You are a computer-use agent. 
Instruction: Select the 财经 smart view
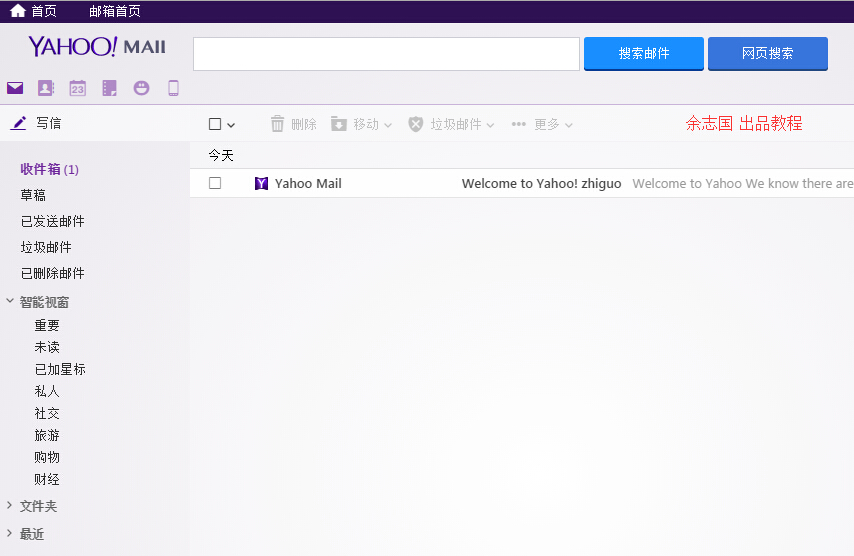47,479
